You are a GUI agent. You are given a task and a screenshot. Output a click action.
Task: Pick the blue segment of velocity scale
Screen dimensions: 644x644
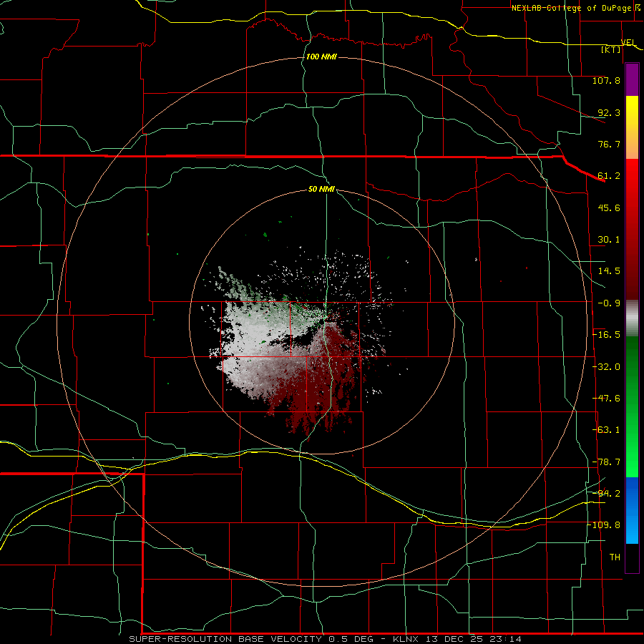click(632, 510)
